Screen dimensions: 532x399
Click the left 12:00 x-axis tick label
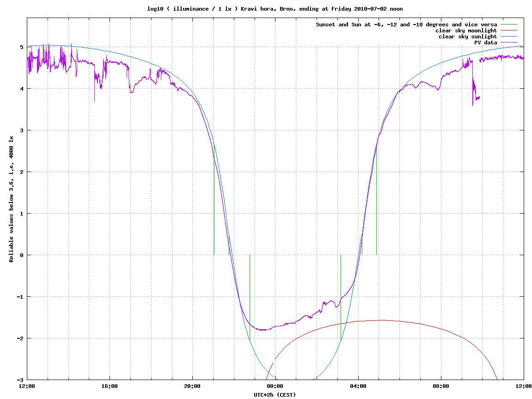click(x=27, y=386)
